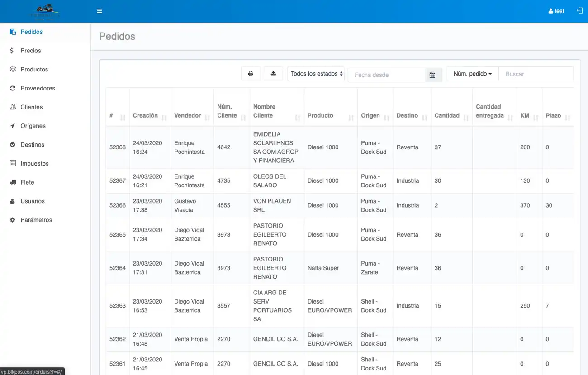Click the logout icon at top right

(579, 11)
